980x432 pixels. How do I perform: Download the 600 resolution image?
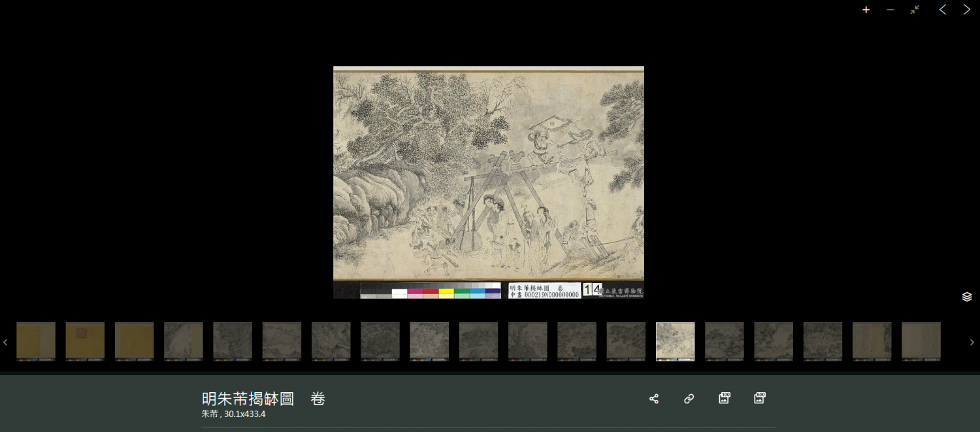coord(759,398)
